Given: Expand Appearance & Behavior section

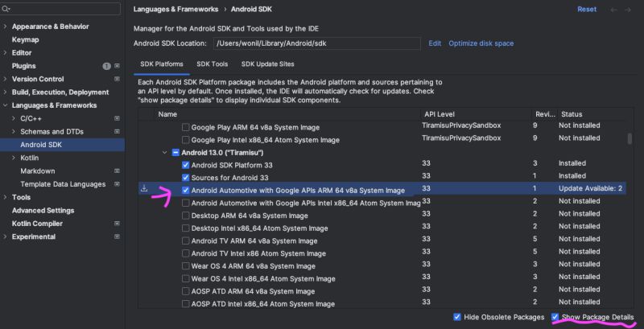Looking at the screenshot, I should tap(5, 27).
